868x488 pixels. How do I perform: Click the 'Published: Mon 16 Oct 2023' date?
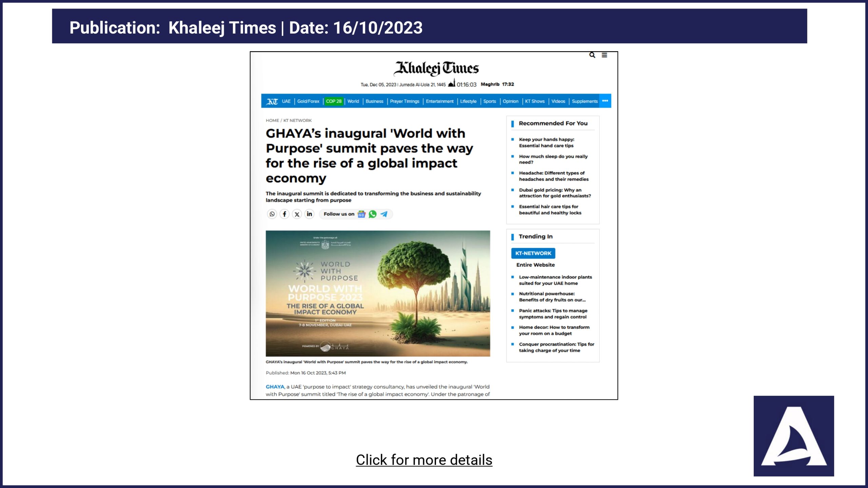pos(305,373)
